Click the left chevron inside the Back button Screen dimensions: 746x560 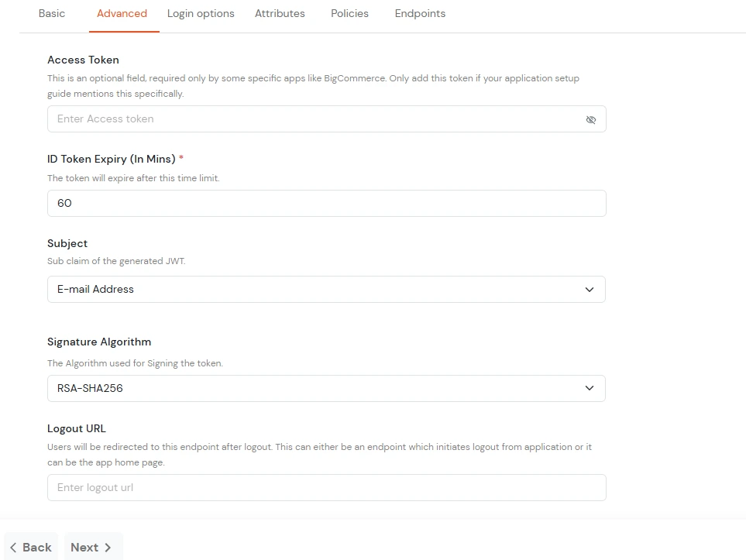(x=13, y=547)
